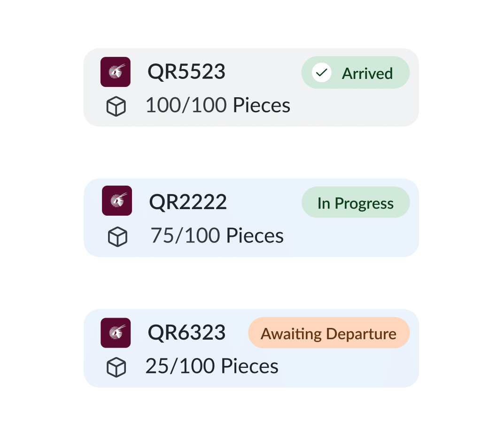Open flight number QR2222

pos(188,202)
